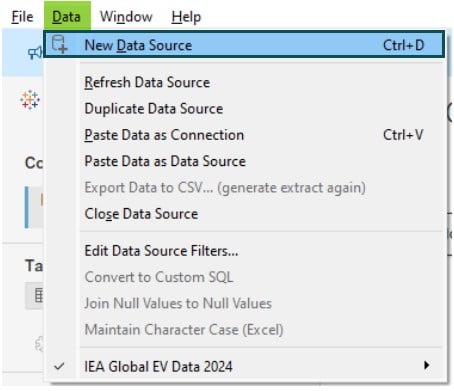Screen dimensions: 454x391
Task: Select New Data Source
Action: point(244,45)
